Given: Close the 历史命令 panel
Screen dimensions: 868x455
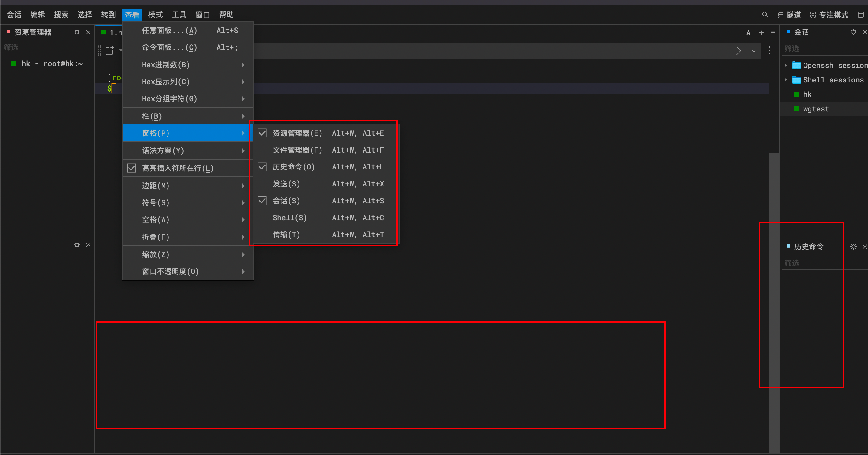Looking at the screenshot, I should tap(865, 247).
